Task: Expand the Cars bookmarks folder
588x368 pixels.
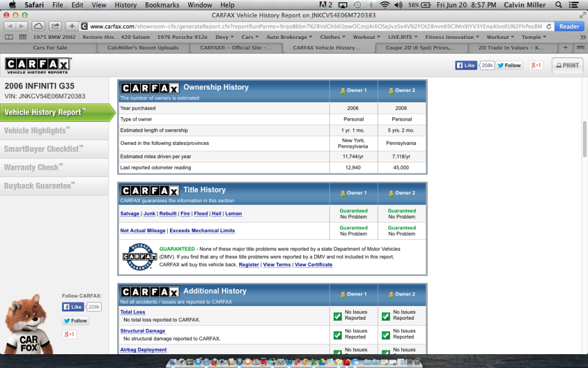Action: tap(250, 37)
